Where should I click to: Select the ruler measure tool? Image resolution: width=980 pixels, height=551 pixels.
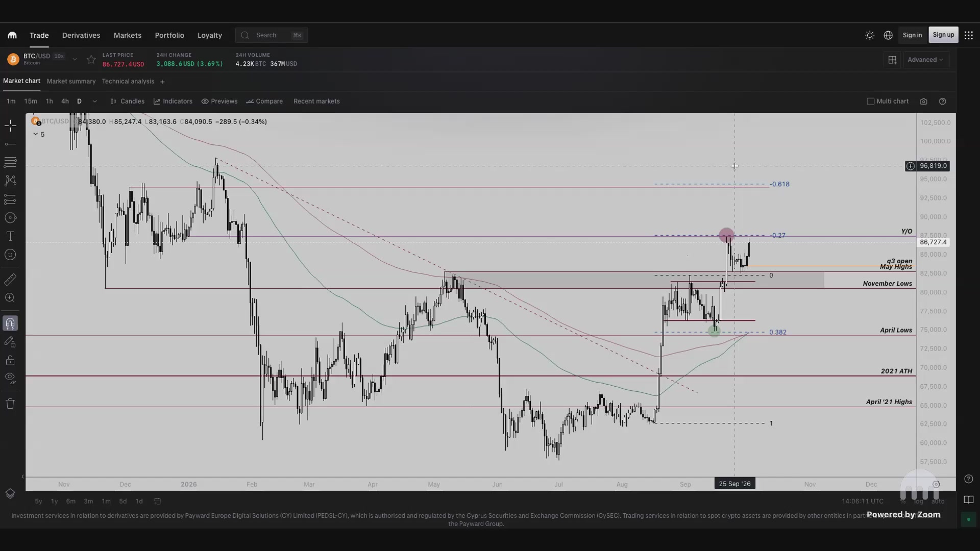click(x=10, y=279)
